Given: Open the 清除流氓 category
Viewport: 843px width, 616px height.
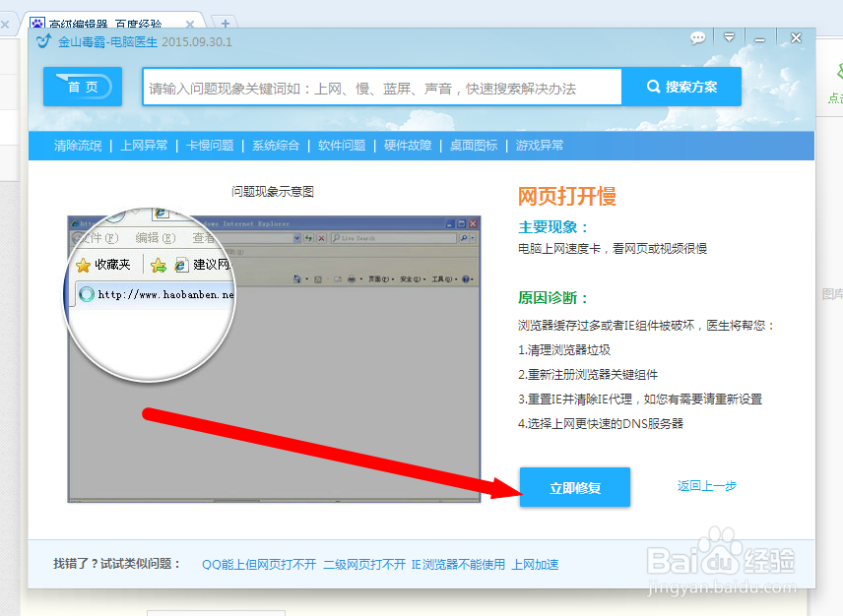Looking at the screenshot, I should pyautogui.click(x=78, y=146).
